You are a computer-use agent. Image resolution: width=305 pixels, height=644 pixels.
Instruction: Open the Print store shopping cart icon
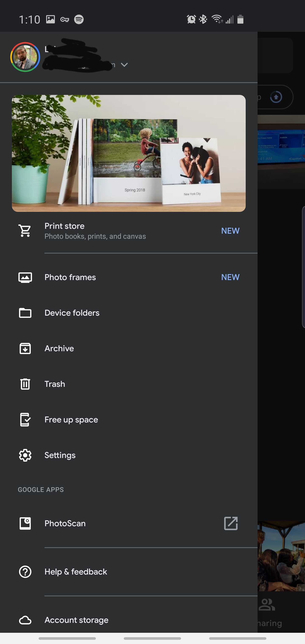[25, 230]
